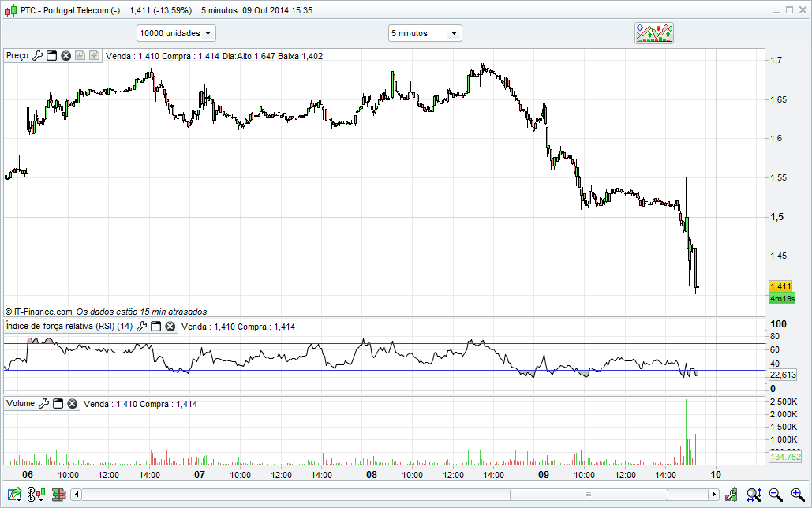Maximize the Volume panel
The image size is (812, 508).
point(58,404)
